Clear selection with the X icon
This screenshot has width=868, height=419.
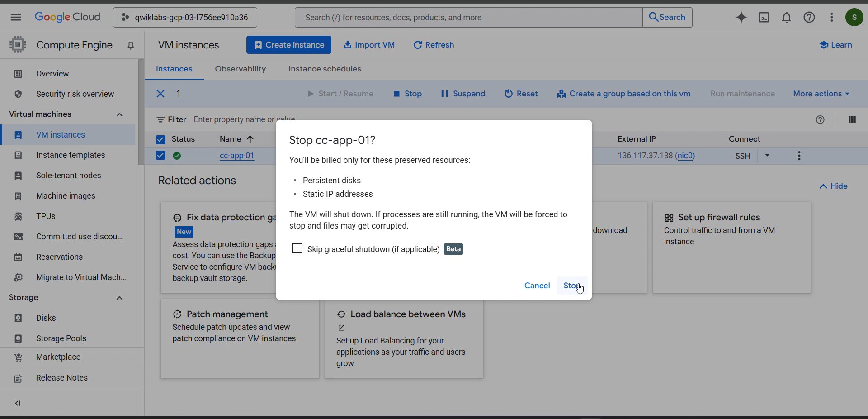160,94
